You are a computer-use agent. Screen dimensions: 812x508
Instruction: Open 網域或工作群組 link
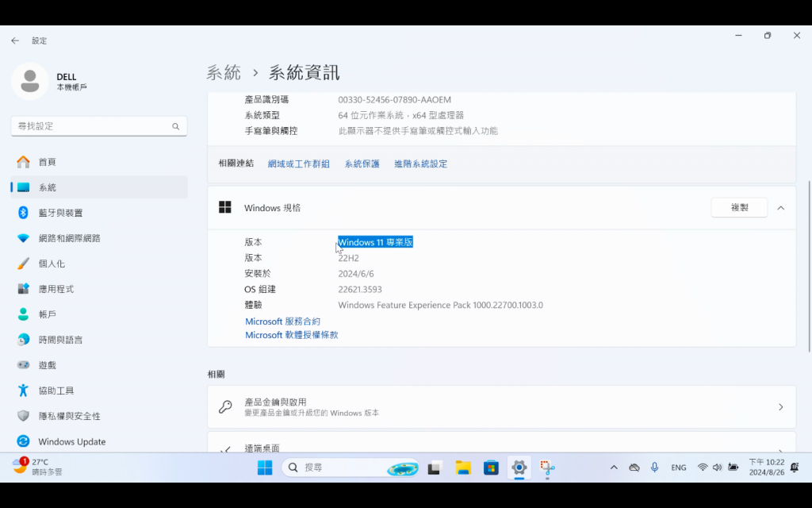299,164
